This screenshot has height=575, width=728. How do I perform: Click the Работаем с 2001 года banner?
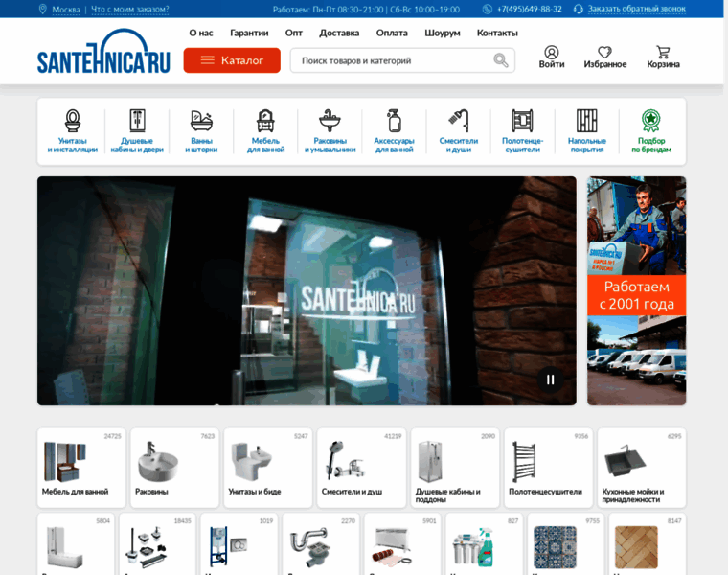[637, 290]
